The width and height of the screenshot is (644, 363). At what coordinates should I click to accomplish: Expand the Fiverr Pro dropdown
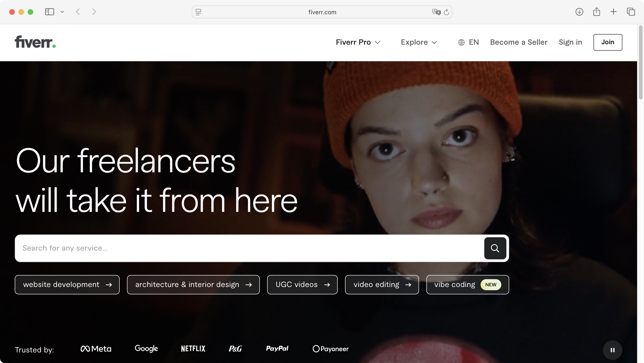point(358,42)
